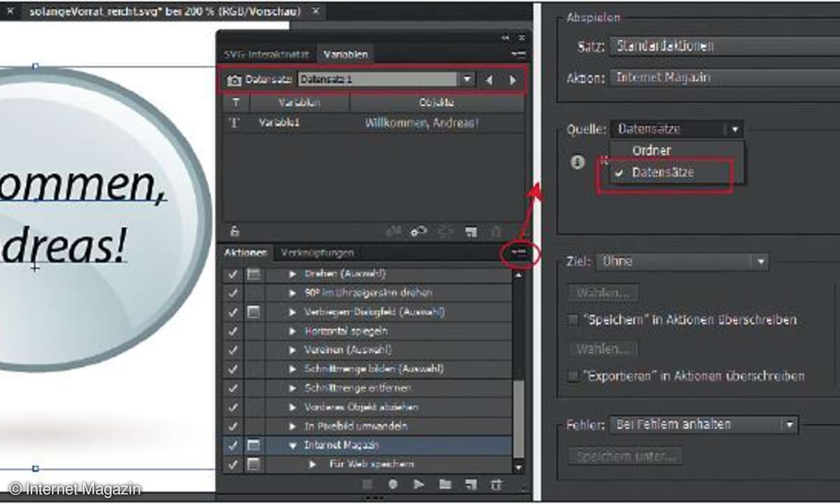840x504 pixels.
Task: Click delete variable trash icon in Variablen panel
Action: tap(496, 231)
